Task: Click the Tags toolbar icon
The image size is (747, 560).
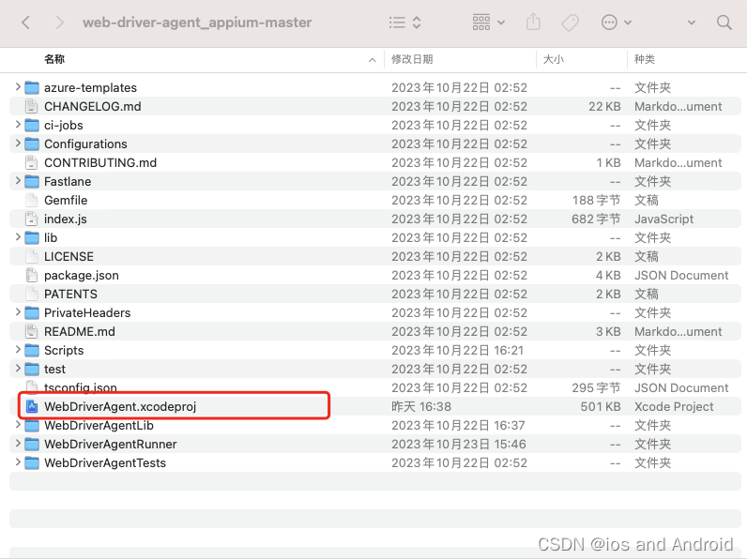Action: [570, 23]
